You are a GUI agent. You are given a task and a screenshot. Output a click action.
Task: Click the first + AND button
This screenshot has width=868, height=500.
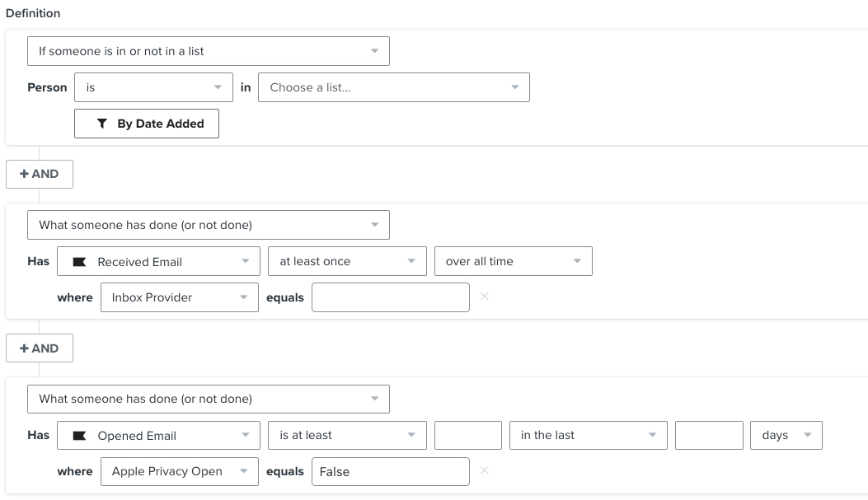click(x=39, y=174)
